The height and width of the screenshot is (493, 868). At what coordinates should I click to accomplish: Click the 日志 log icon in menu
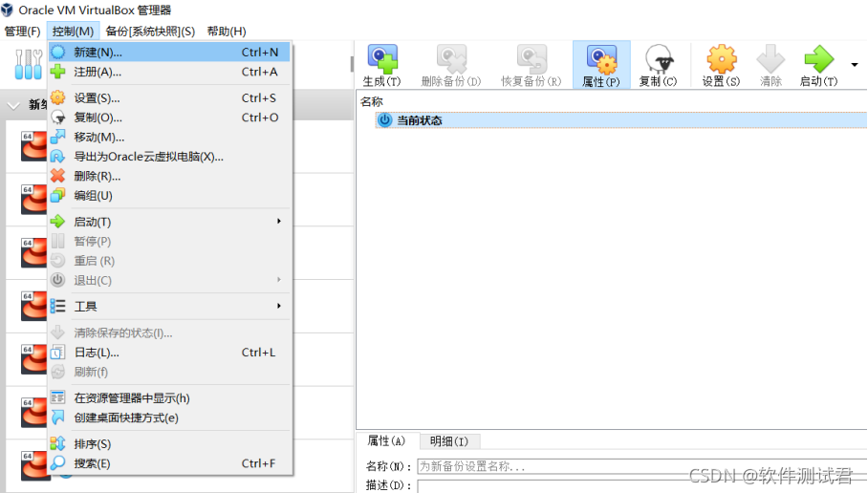(x=58, y=353)
